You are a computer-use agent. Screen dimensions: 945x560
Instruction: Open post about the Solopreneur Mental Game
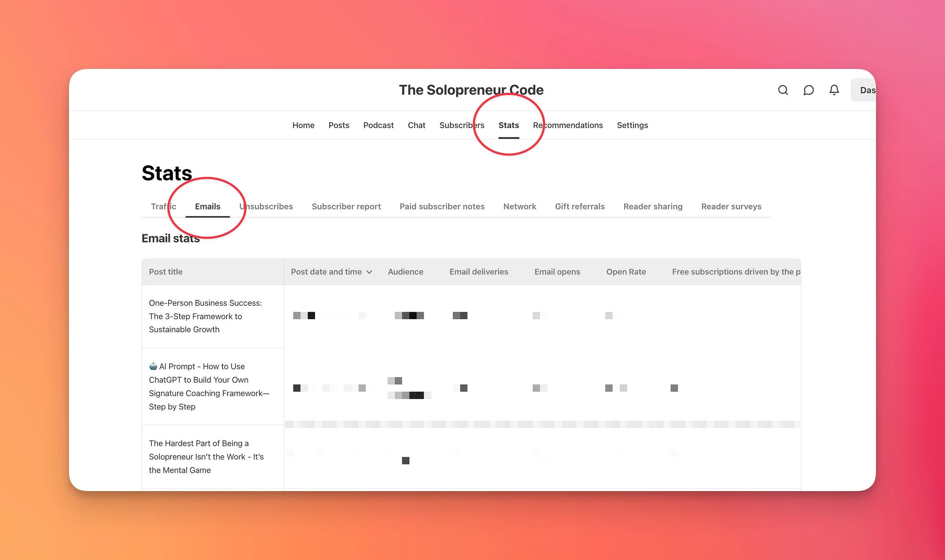coord(206,457)
